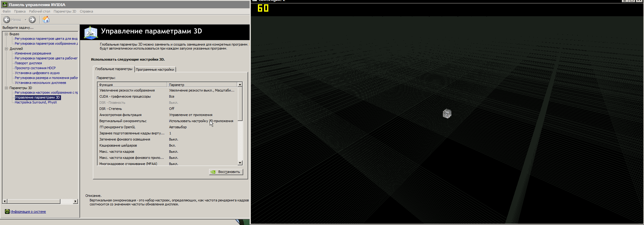Image resolution: width=644 pixels, height=225 pixels.
Task: Click the 'Дисплей' category label in tree
Action: coord(16,49)
